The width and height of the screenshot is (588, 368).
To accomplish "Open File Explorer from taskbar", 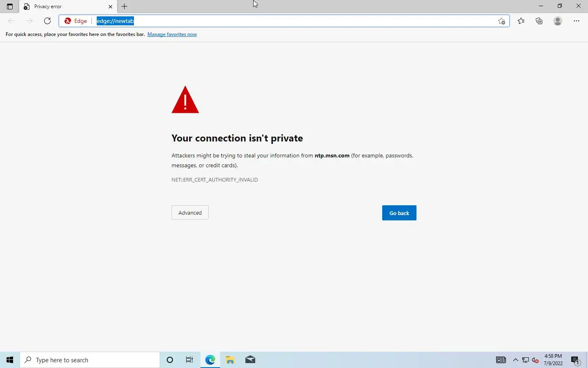I will pyautogui.click(x=230, y=360).
